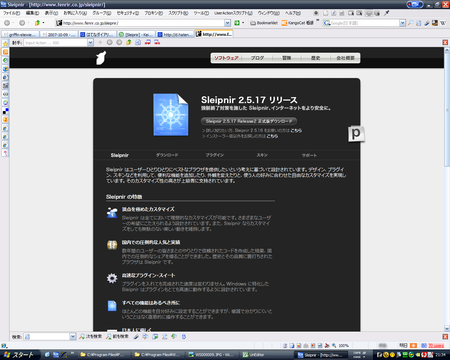Select the ブログ site navigation tab
The image size is (450, 360).
257,58
